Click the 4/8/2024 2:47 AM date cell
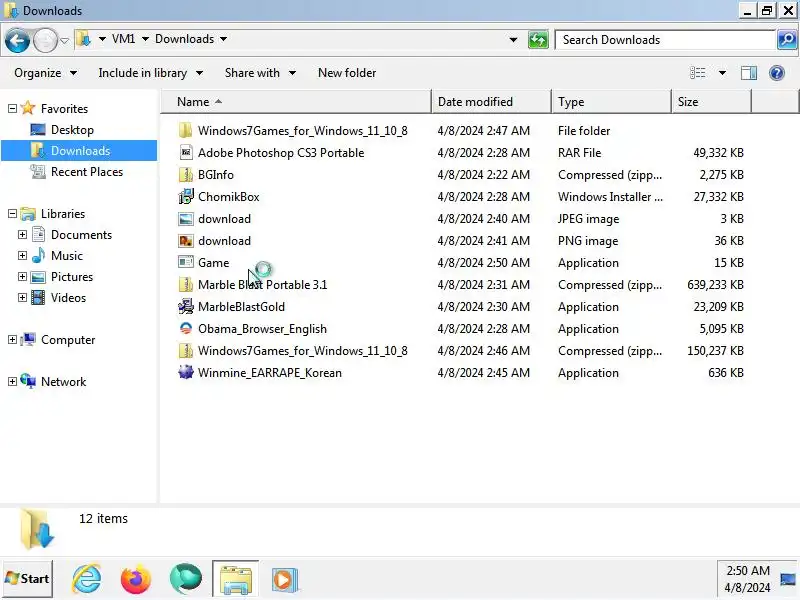Viewport: 800px width, 600px height. point(483,131)
